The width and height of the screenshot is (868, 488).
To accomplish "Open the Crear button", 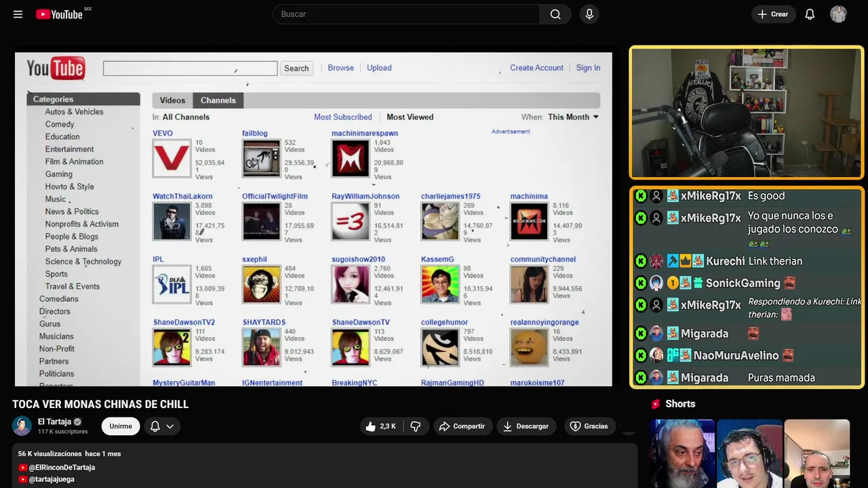I will [772, 14].
